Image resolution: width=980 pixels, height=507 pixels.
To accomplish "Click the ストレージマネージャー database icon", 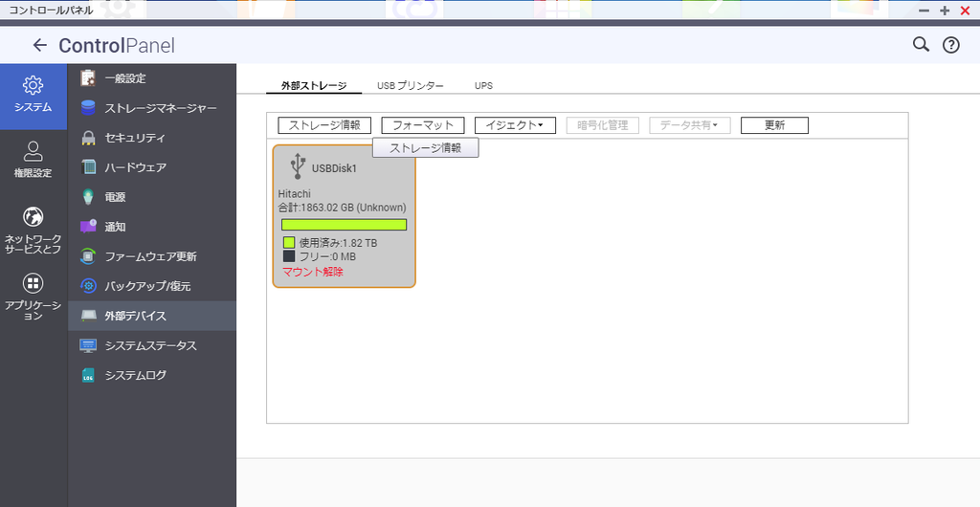I will point(88,108).
